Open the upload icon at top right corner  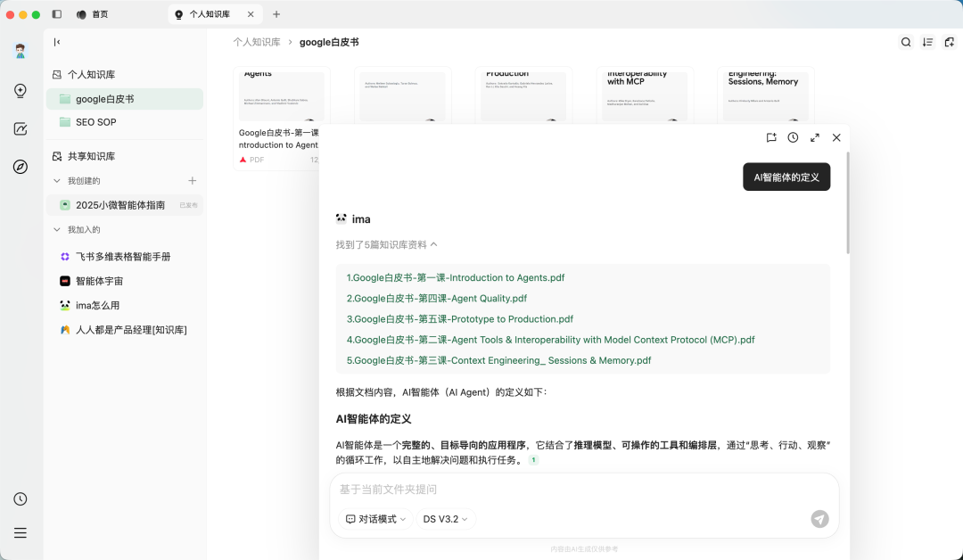[949, 42]
